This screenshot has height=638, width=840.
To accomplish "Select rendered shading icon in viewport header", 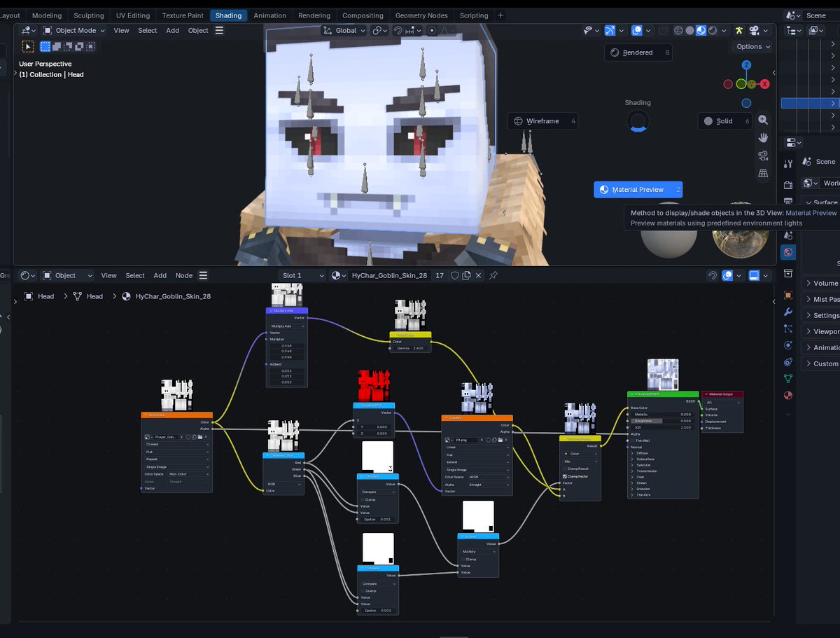I will coord(713,30).
